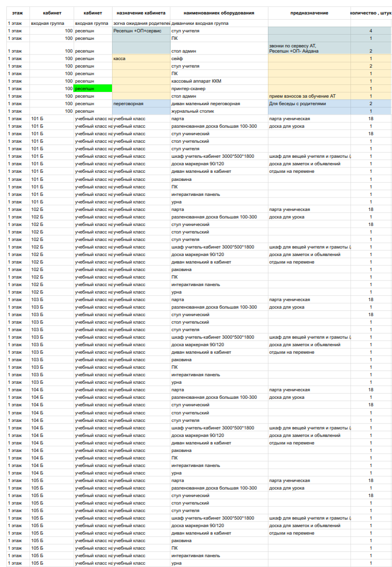
Task: Select the 'кассовый аппарат ККМ' cell
Action: (219, 81)
